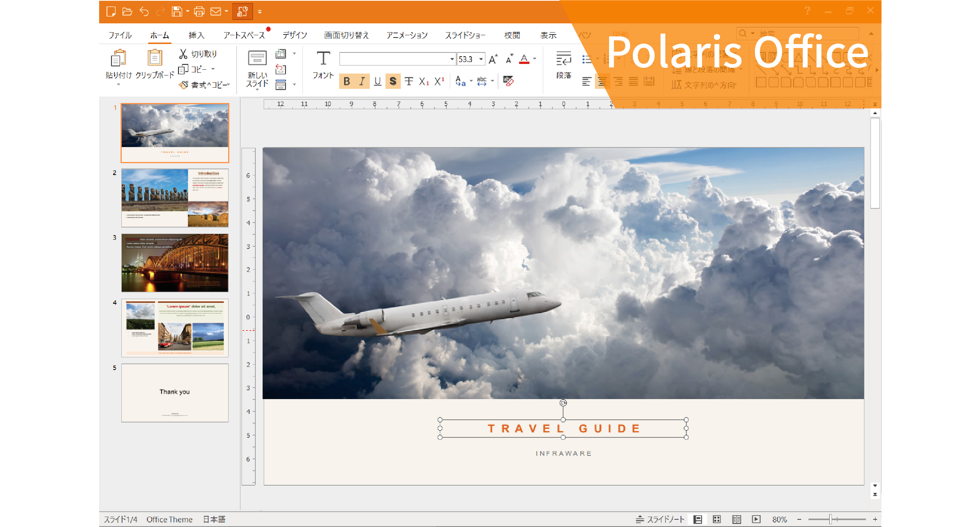980x527 pixels.
Task: Click the Cut (切り取り) scissors icon
Action: click(183, 54)
